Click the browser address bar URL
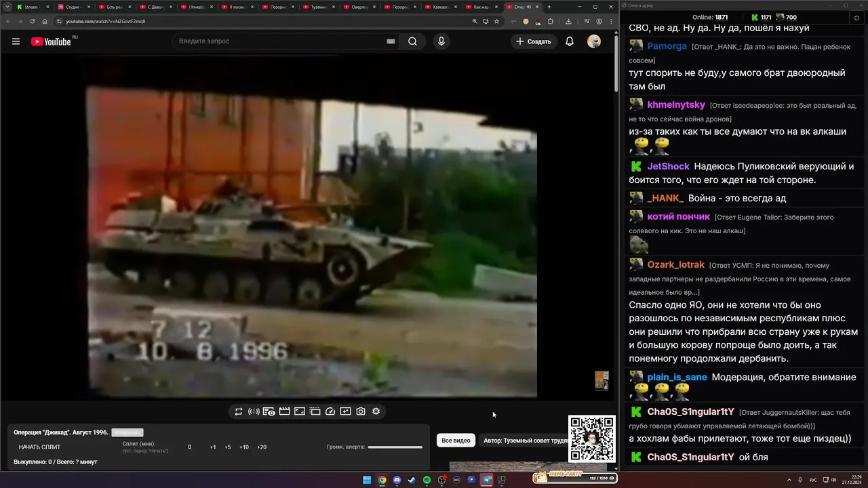 tap(105, 21)
